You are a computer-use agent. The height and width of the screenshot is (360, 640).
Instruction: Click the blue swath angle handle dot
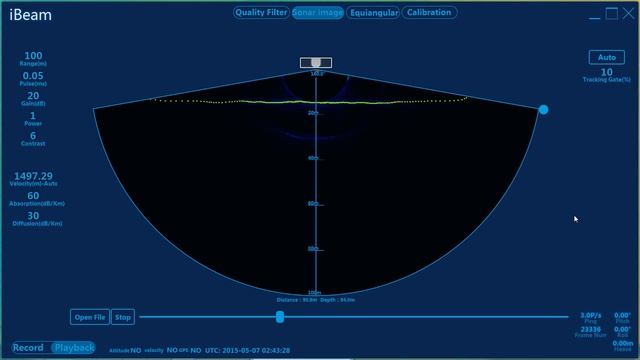(x=543, y=109)
